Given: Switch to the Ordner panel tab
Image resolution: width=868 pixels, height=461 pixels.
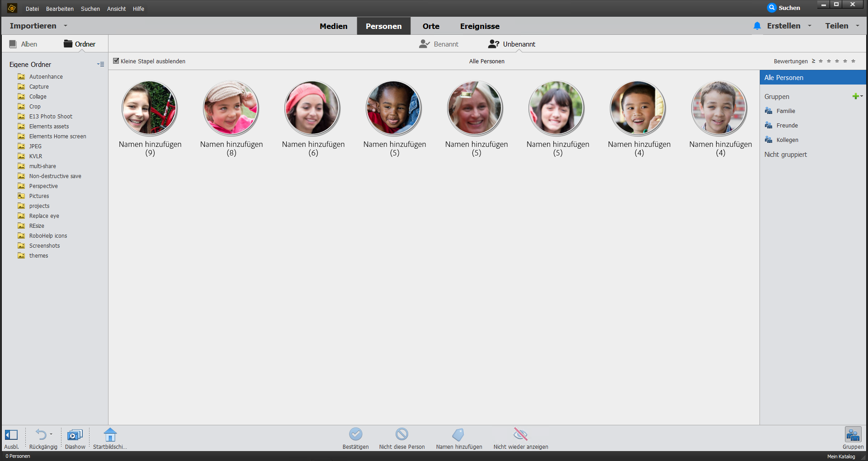Looking at the screenshot, I should [80, 44].
